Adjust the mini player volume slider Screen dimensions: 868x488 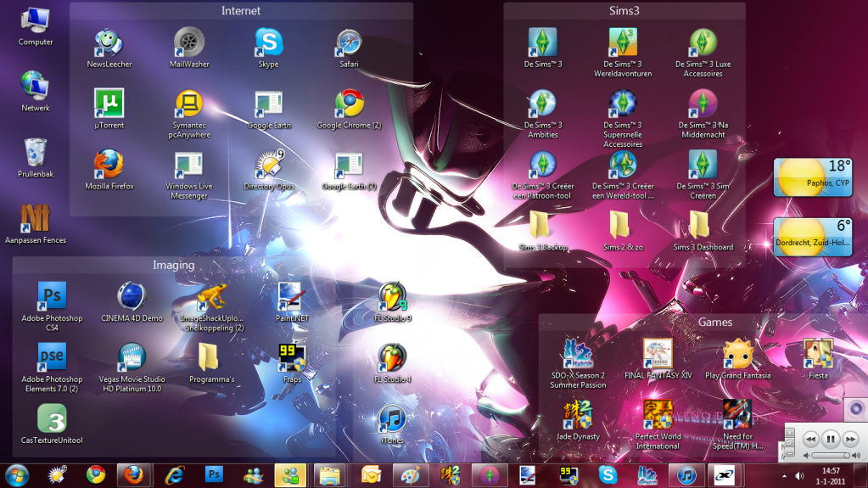[831, 455]
